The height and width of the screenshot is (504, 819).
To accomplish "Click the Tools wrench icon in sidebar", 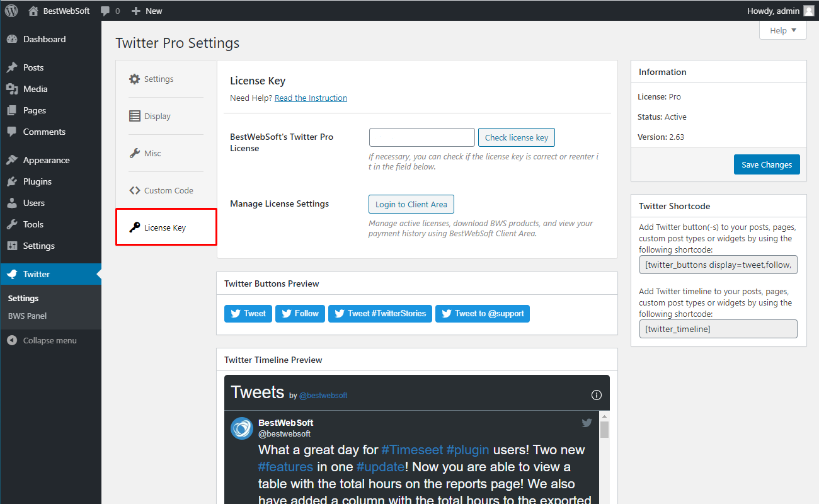I will click(12, 224).
